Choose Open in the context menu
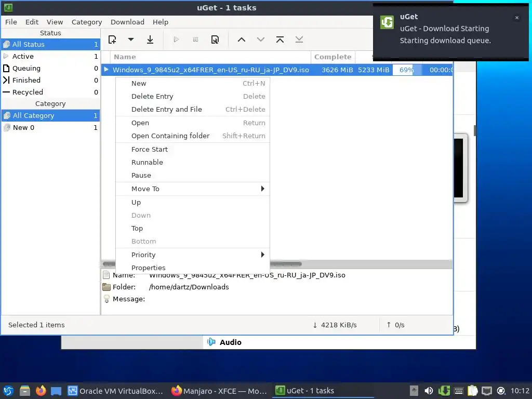The width and height of the screenshot is (532, 399). (193, 123)
